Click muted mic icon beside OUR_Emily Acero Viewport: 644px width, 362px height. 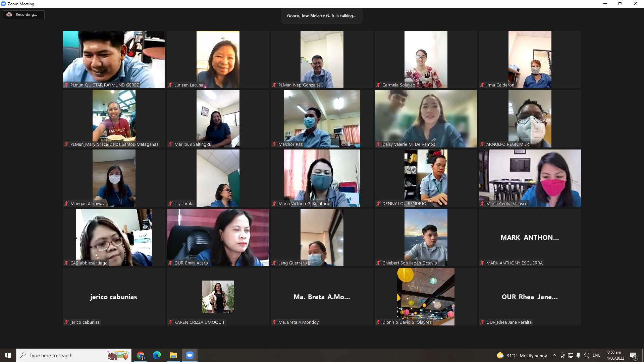170,263
